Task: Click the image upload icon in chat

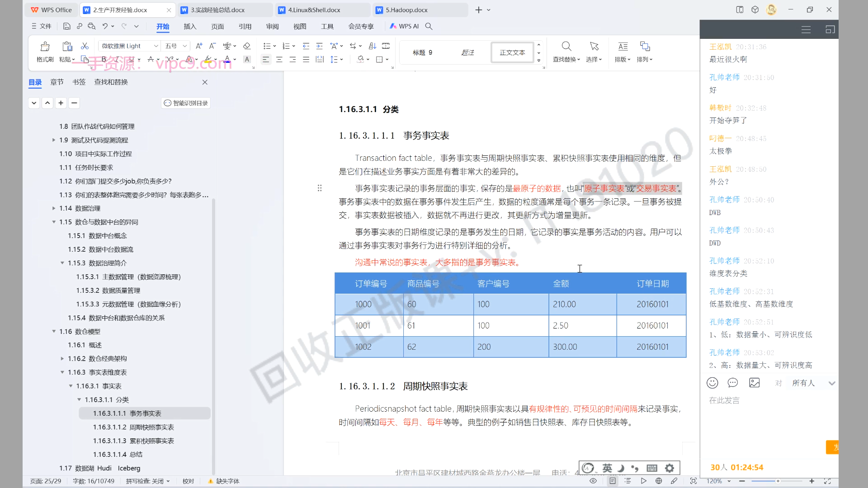Action: pos(755,383)
